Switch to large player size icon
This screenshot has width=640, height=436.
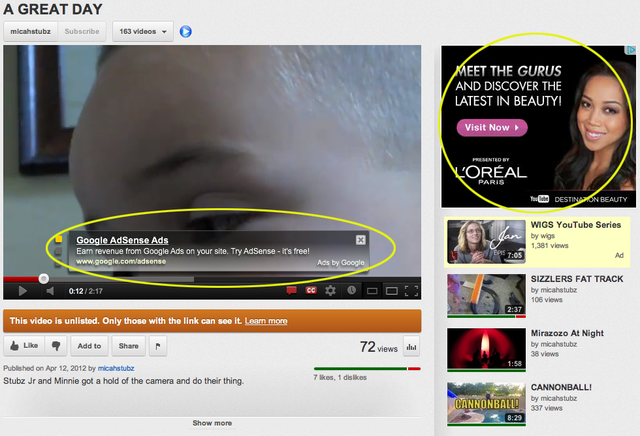pos(392,291)
